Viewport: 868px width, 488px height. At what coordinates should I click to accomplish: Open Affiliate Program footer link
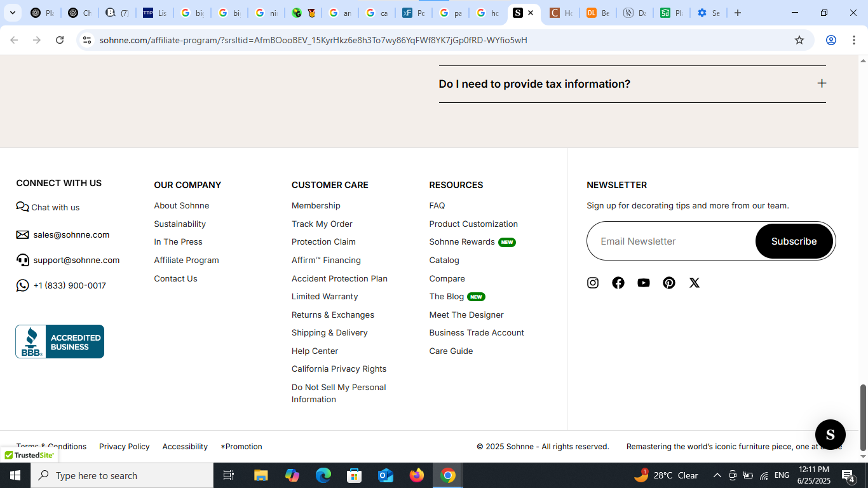click(186, 260)
